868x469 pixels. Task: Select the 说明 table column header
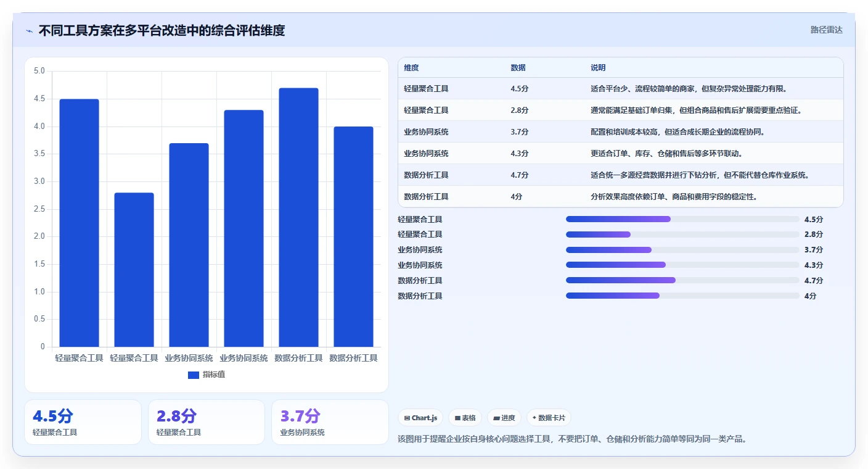[x=598, y=68]
